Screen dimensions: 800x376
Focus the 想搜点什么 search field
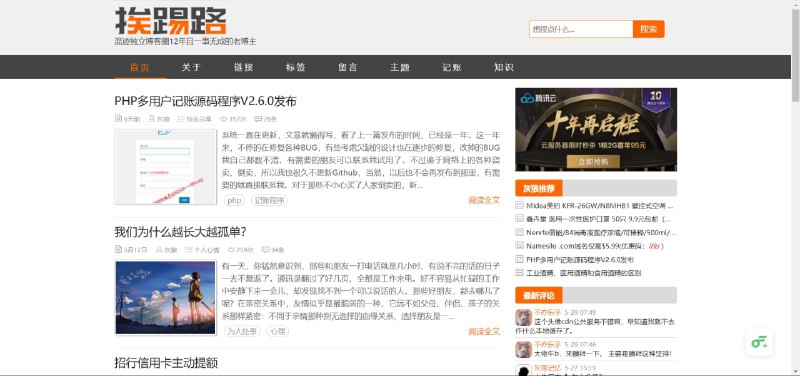(581, 29)
